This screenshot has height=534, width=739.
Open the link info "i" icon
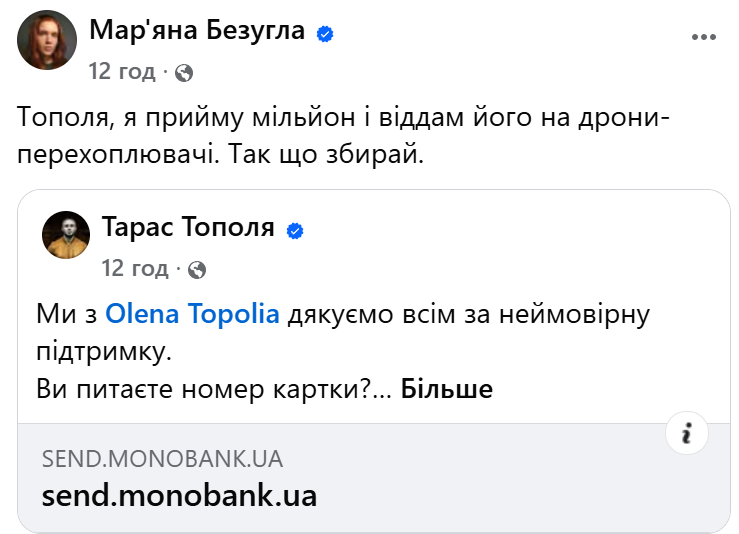pyautogui.click(x=687, y=433)
